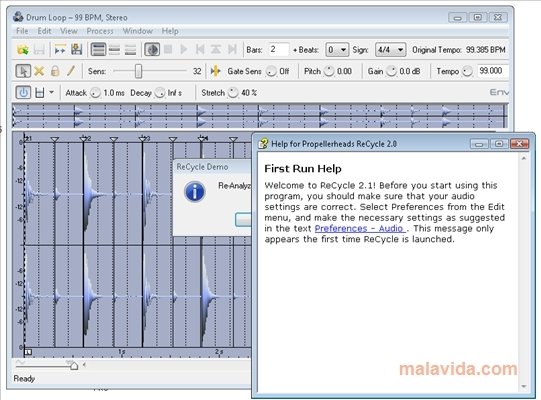Select the Lock slice tool

coord(55,71)
